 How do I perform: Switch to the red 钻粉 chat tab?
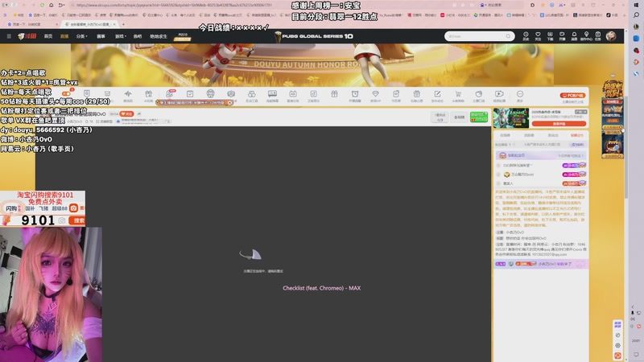576,135
